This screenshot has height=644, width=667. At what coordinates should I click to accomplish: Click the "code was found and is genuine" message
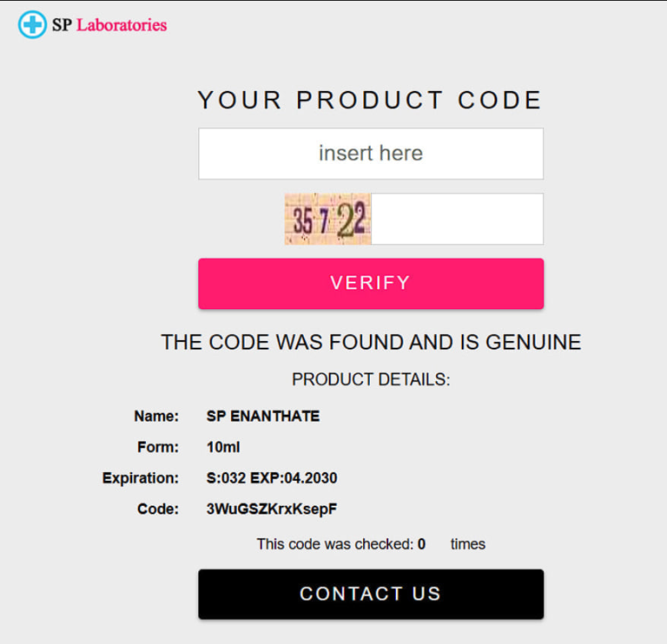pyautogui.click(x=371, y=343)
